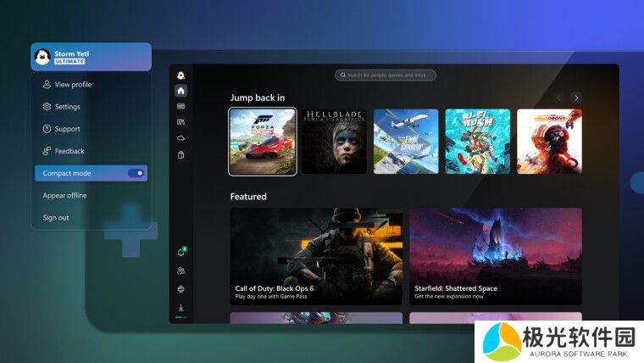The width and height of the screenshot is (644, 363).
Task: Click the Storm Yeti account header
Action: coord(92,57)
